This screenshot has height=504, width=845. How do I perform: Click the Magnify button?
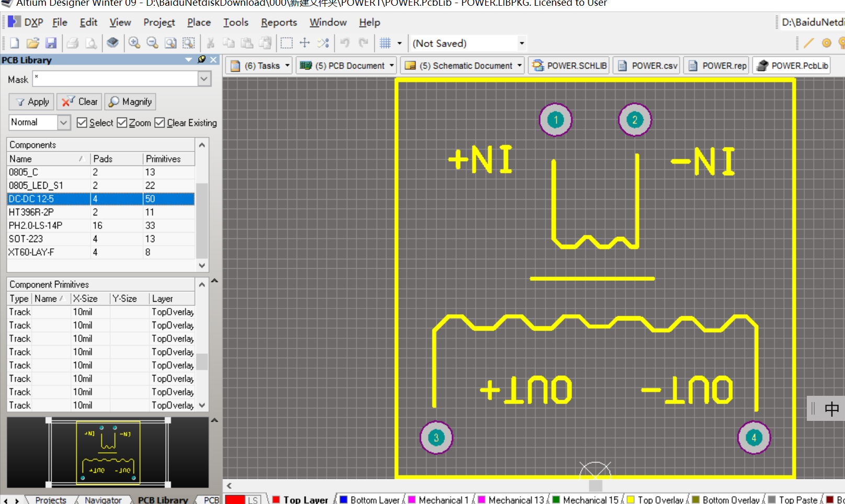point(130,101)
